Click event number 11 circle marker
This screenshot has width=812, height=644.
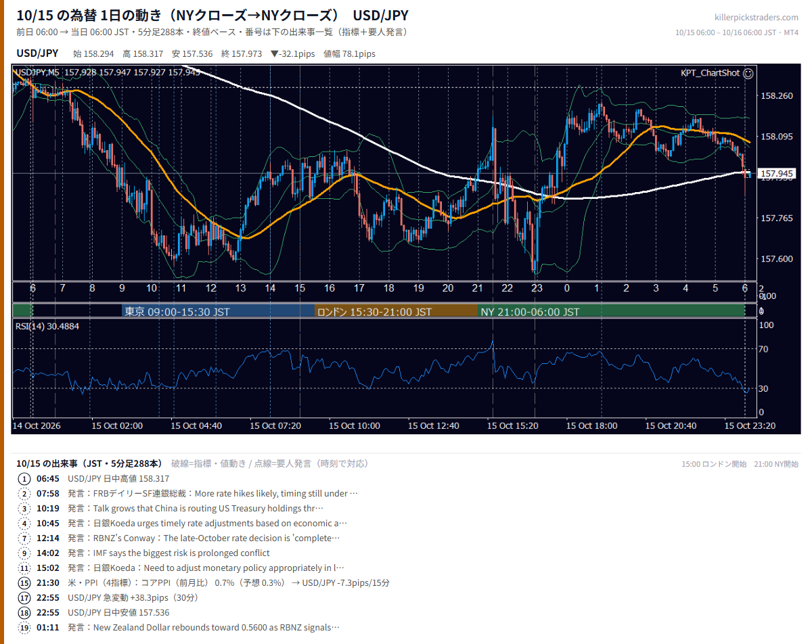click(25, 568)
